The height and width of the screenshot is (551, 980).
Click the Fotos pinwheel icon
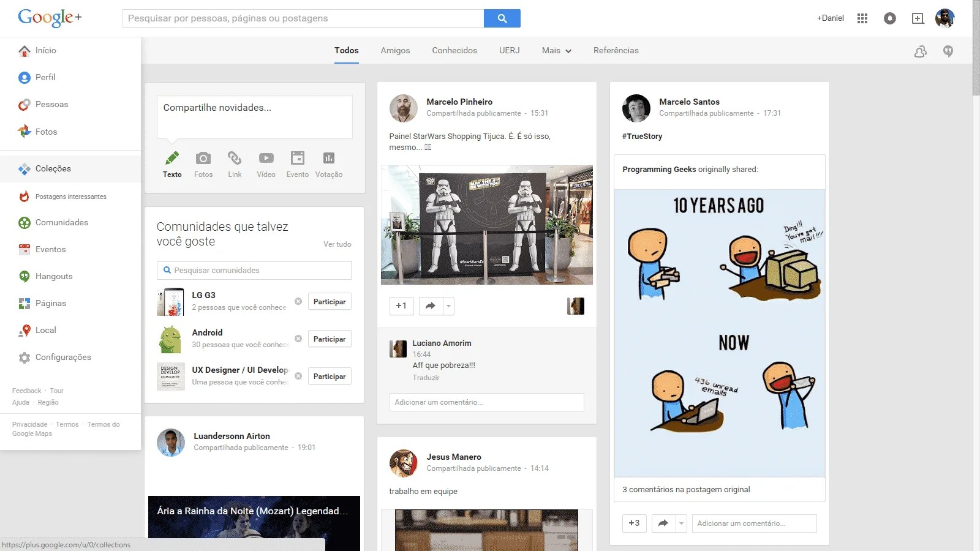click(x=24, y=132)
